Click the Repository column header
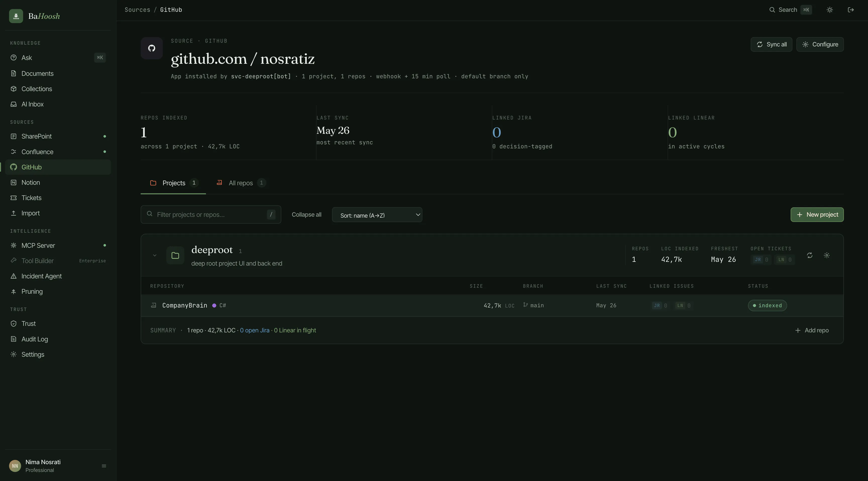 167,286
